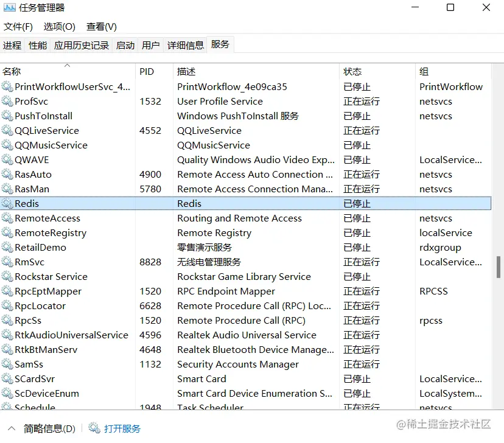Click the Rockstar Game Library Service description
The width and height of the screenshot is (504, 443).
244,277
